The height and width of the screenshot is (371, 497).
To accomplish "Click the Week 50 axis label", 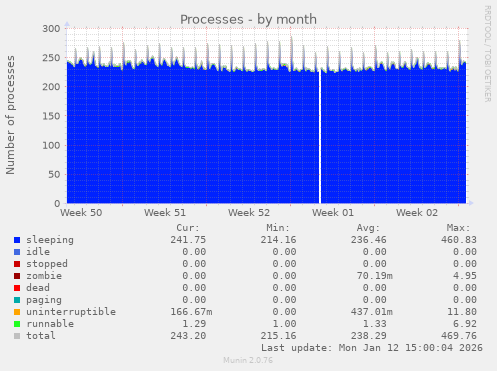I will point(81,213).
